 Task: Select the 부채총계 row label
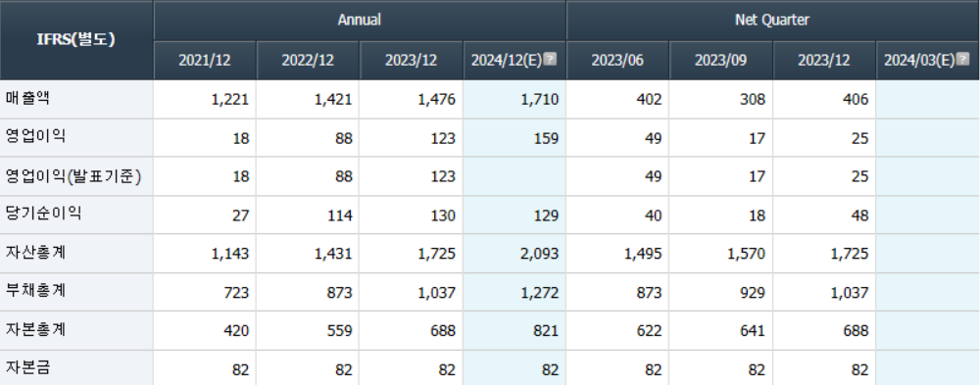[x=35, y=292]
